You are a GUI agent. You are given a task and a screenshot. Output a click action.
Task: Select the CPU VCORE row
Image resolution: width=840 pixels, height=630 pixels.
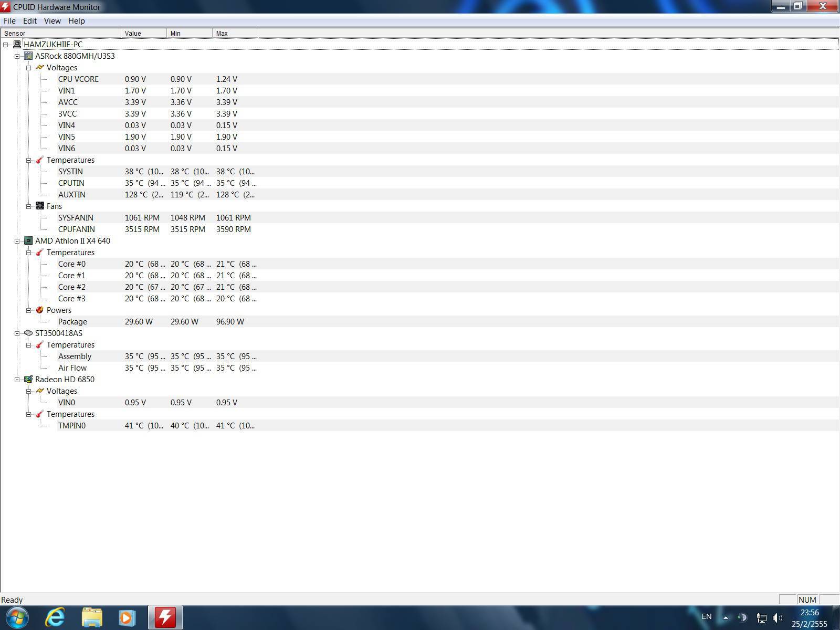tap(419, 79)
